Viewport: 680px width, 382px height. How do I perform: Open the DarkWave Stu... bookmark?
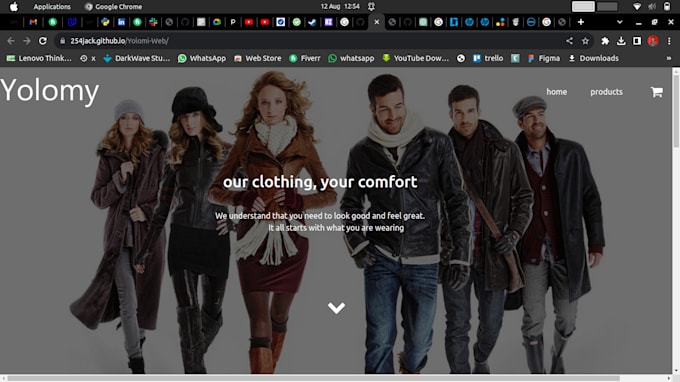[x=137, y=58]
